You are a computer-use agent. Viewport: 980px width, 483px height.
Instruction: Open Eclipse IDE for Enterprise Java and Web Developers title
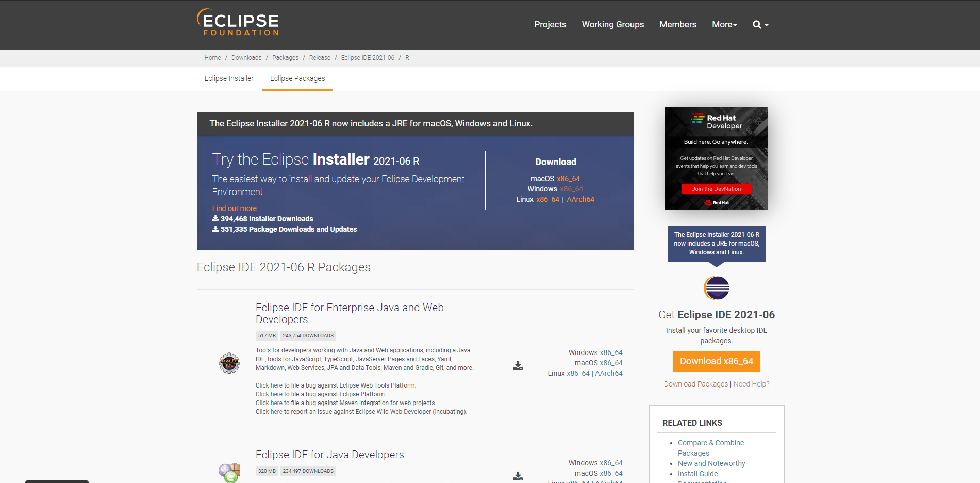point(350,313)
